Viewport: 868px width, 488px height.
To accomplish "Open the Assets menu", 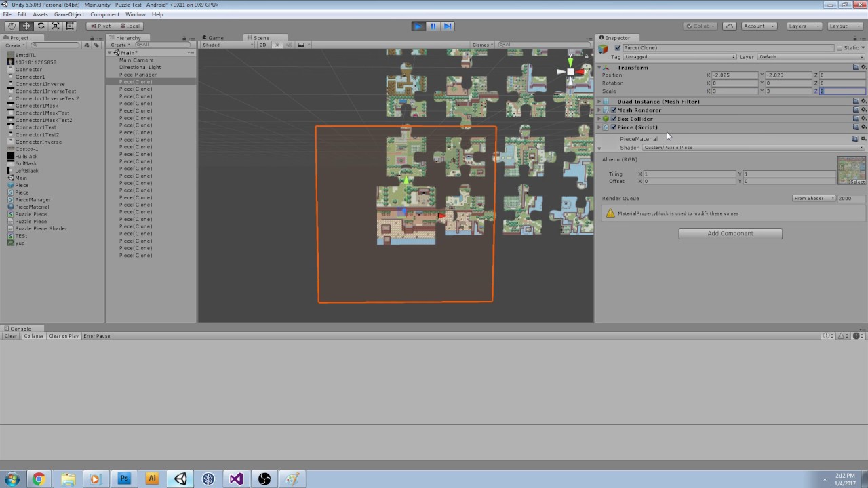I will 40,14.
